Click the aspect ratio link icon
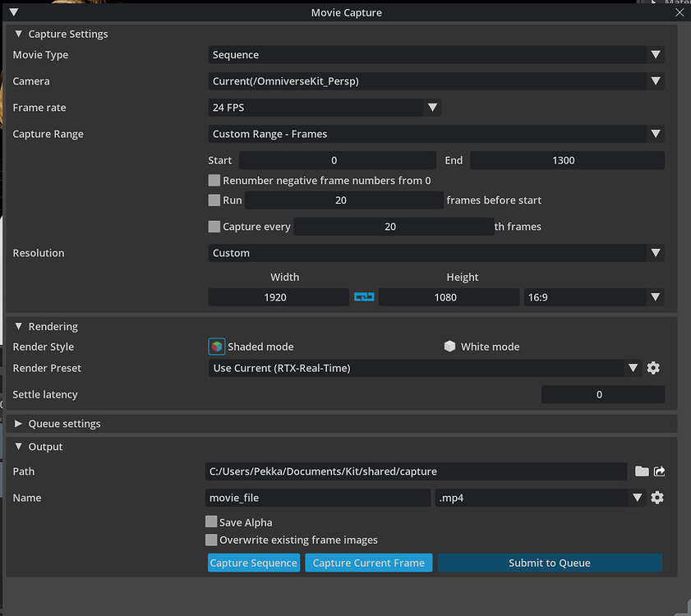Screen dimensions: 691x616 click(364, 297)
